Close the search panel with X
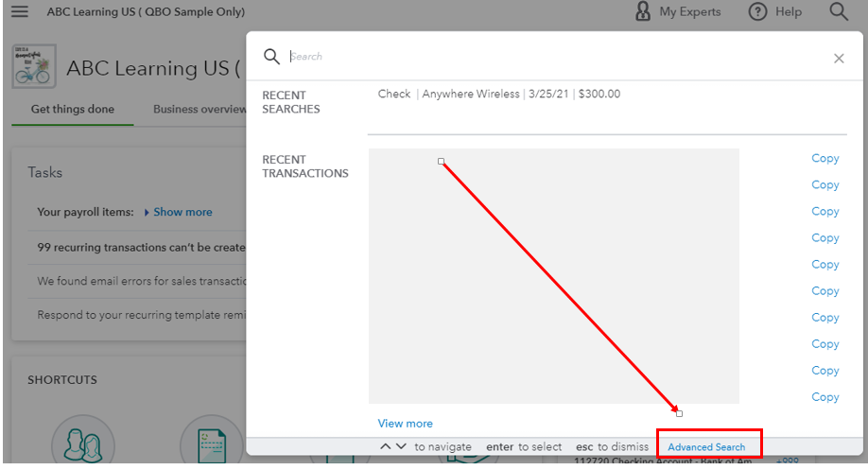Image resolution: width=868 pixels, height=470 pixels. [839, 58]
